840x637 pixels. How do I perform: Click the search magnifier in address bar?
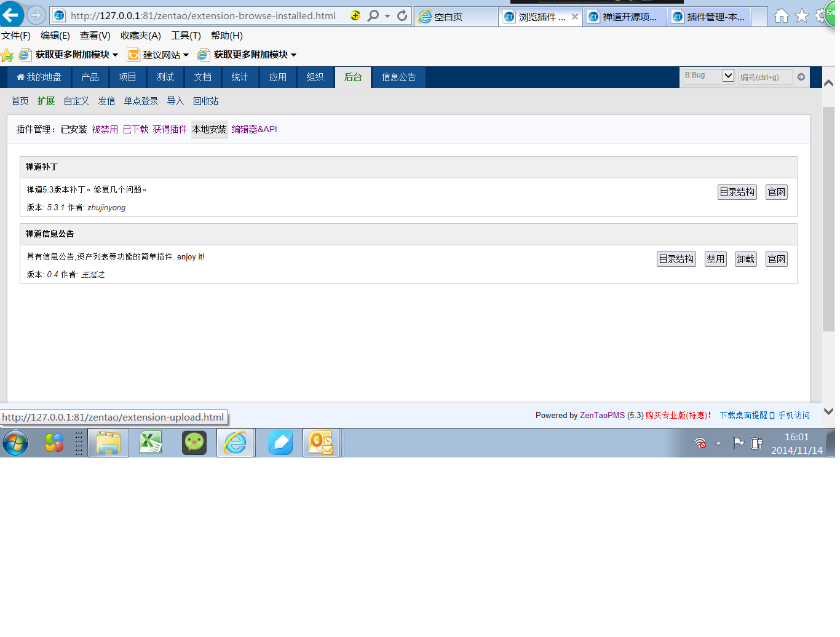373,15
